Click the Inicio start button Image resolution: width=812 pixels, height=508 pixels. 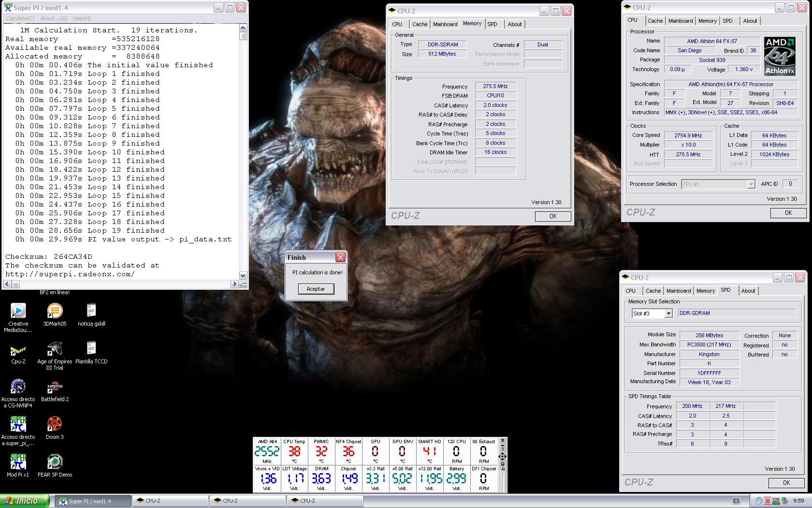(x=25, y=501)
